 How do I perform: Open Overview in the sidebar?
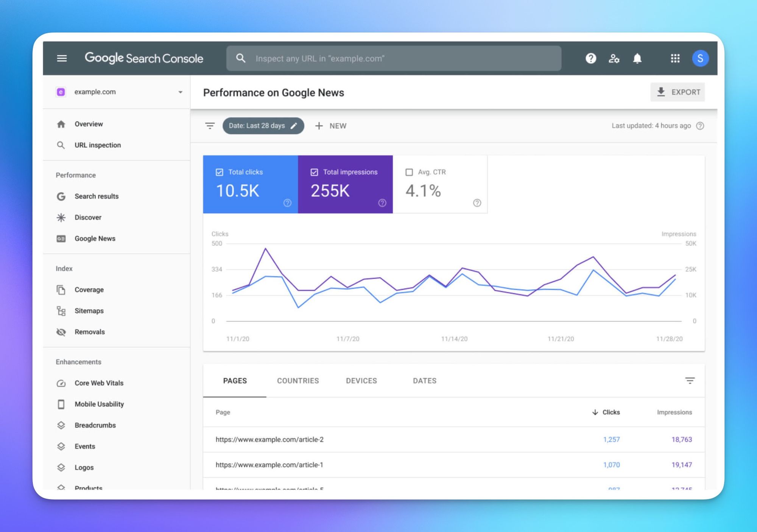click(x=89, y=124)
